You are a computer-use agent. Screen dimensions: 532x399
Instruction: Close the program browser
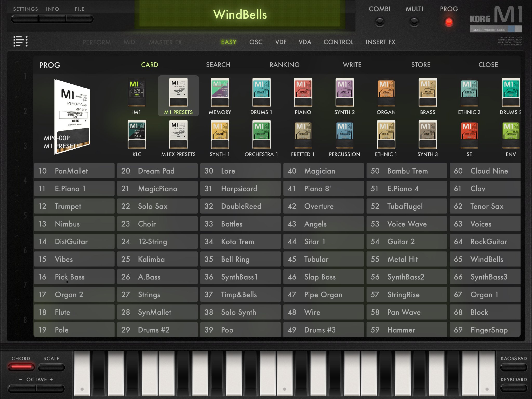coord(488,65)
